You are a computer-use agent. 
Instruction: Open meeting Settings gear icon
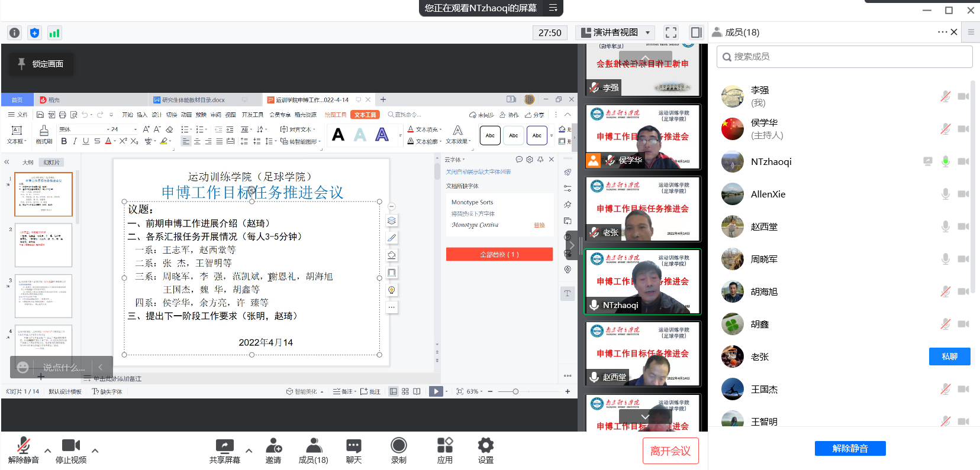pyautogui.click(x=485, y=446)
